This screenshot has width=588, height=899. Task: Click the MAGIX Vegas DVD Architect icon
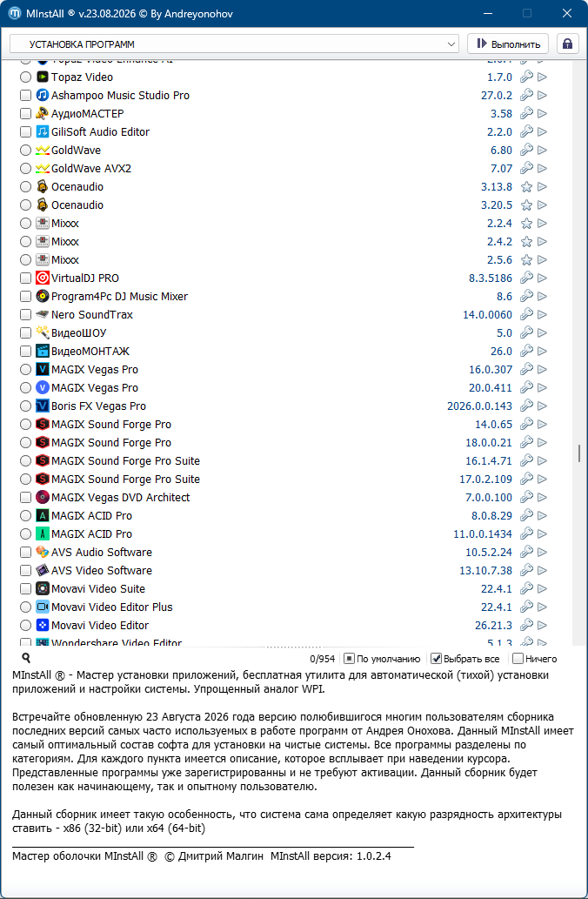pos(43,497)
